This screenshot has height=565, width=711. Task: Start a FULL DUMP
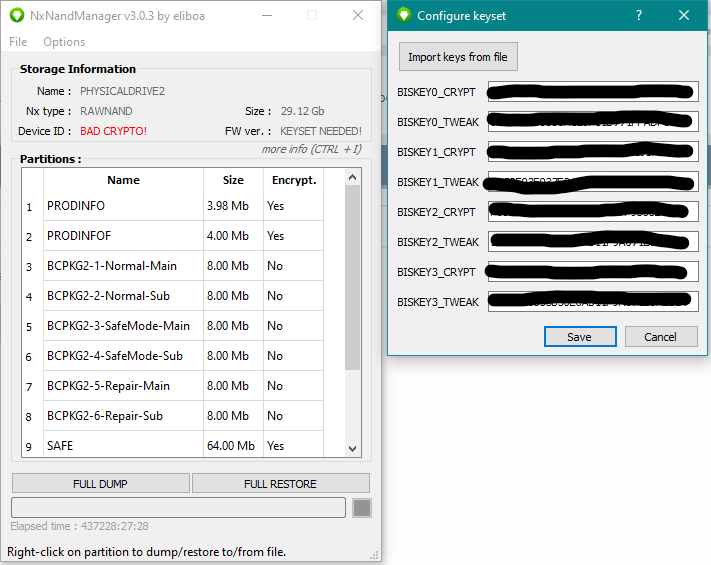pos(101,484)
